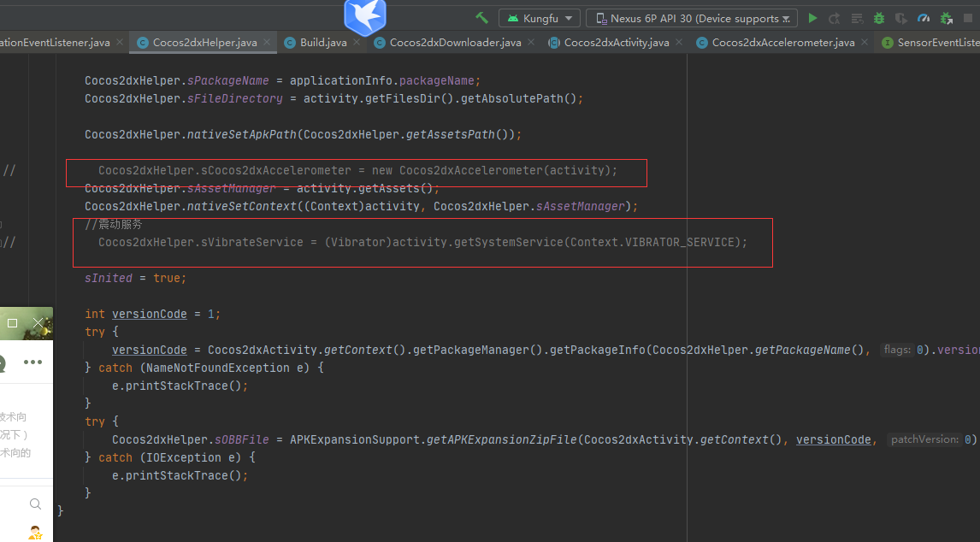This screenshot has height=542, width=980.
Task: Switch to the Build.java tab
Action: pyautogui.click(x=322, y=42)
